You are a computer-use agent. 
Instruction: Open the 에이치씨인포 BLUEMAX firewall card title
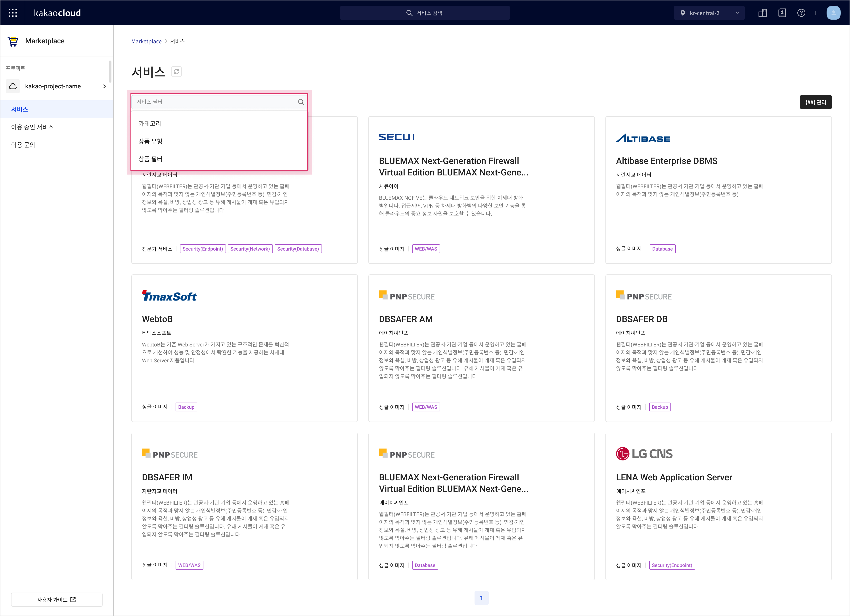(x=454, y=483)
